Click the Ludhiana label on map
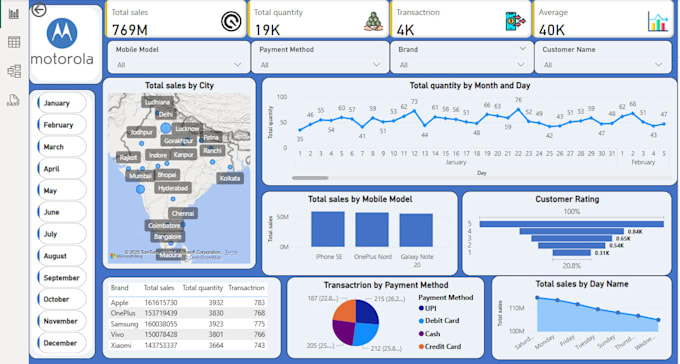Image resolution: width=680 pixels, height=364 pixels. (157, 102)
